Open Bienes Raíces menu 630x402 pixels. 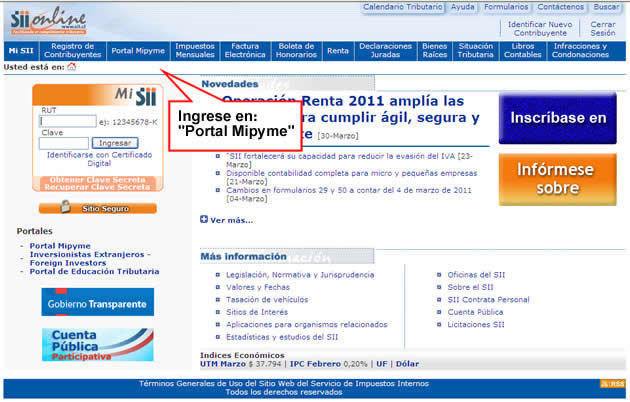pyautogui.click(x=435, y=51)
